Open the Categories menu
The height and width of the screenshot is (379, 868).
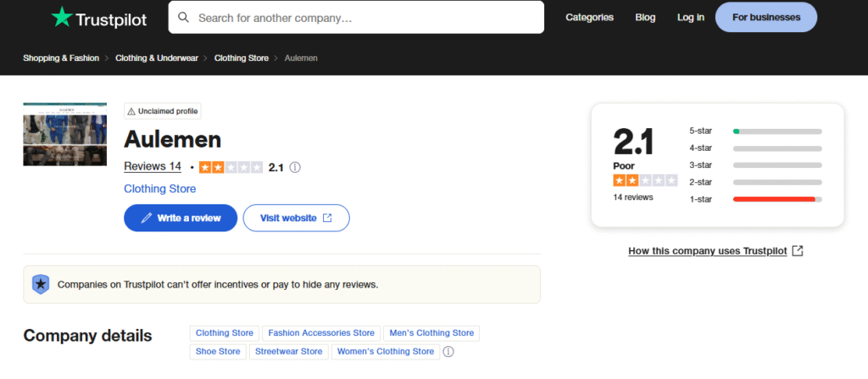click(589, 17)
